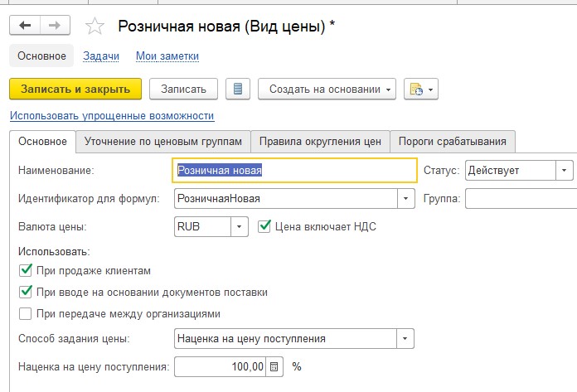The image size is (577, 392).
Task: Open the calculator in the Наценка field
Action: [274, 366]
